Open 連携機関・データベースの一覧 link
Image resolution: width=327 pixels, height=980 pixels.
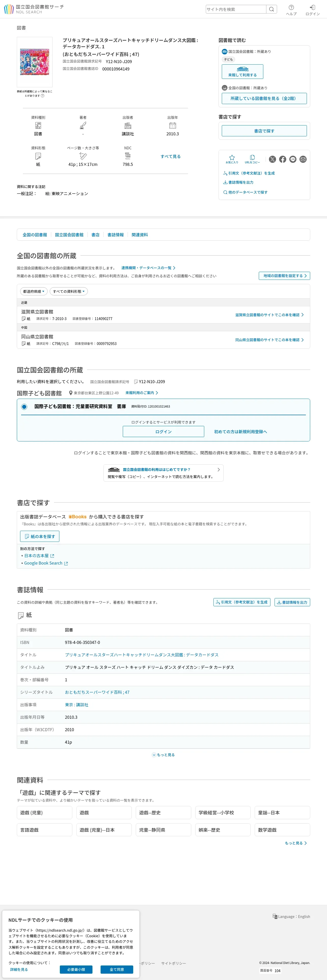click(148, 268)
